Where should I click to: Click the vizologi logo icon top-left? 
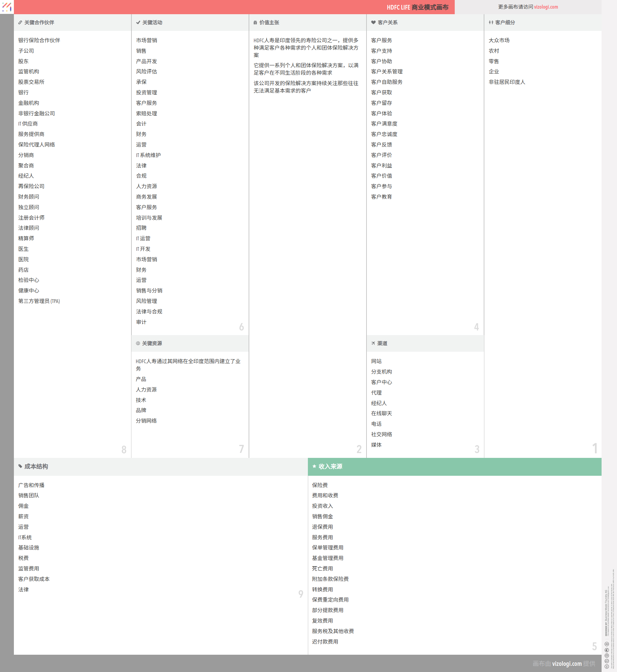(x=7, y=7)
